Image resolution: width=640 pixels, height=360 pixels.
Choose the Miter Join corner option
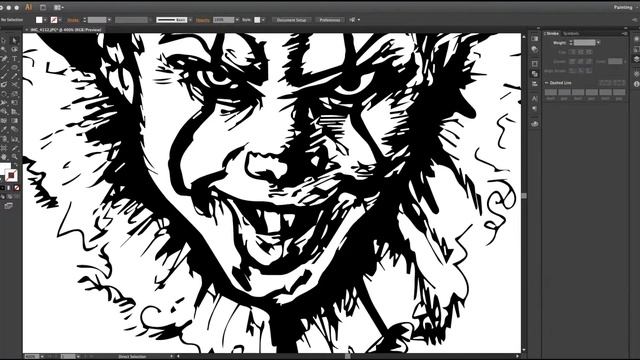572,62
